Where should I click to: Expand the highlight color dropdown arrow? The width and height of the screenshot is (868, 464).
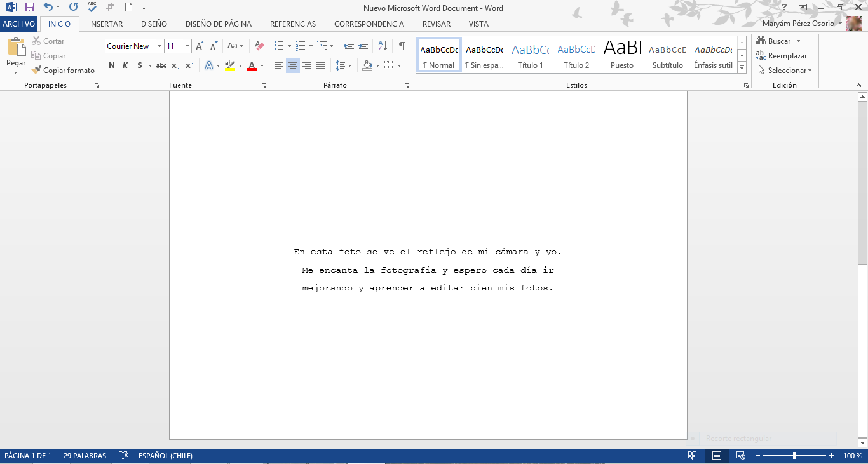(x=240, y=65)
